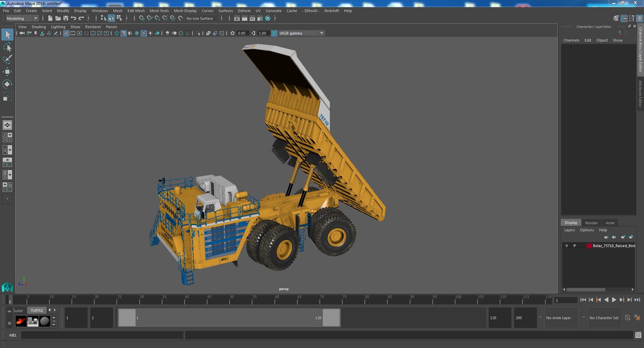The image size is (644, 348).
Task: Click the range slider start handle
Action: point(127,317)
